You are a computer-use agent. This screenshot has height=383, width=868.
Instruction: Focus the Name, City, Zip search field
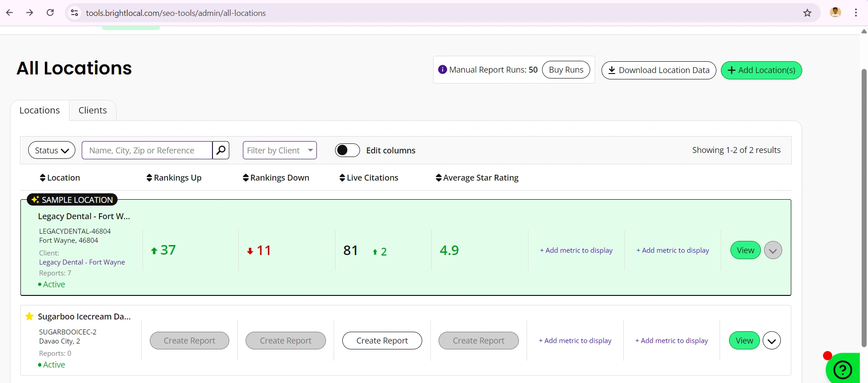147,150
